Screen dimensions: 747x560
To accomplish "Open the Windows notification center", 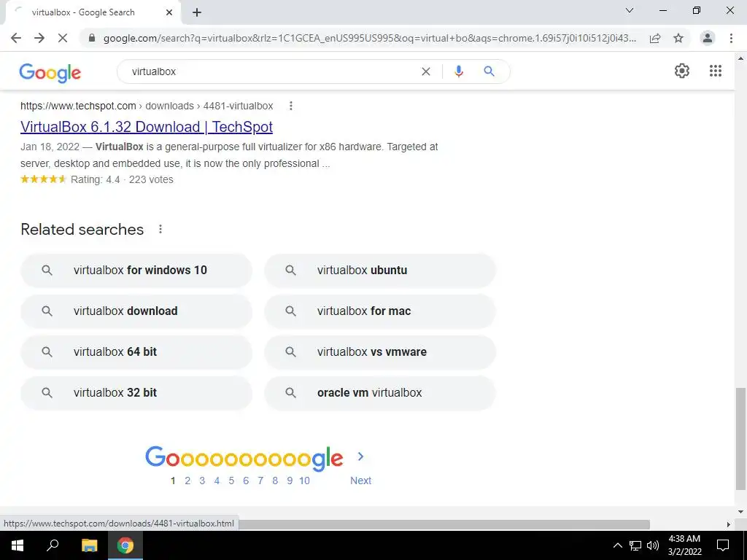I will [x=723, y=545].
